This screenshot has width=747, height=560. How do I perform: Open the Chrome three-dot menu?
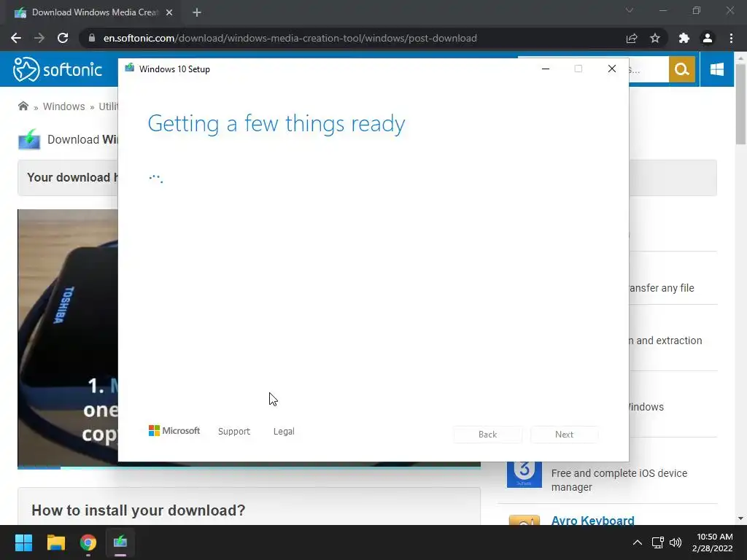click(x=731, y=38)
